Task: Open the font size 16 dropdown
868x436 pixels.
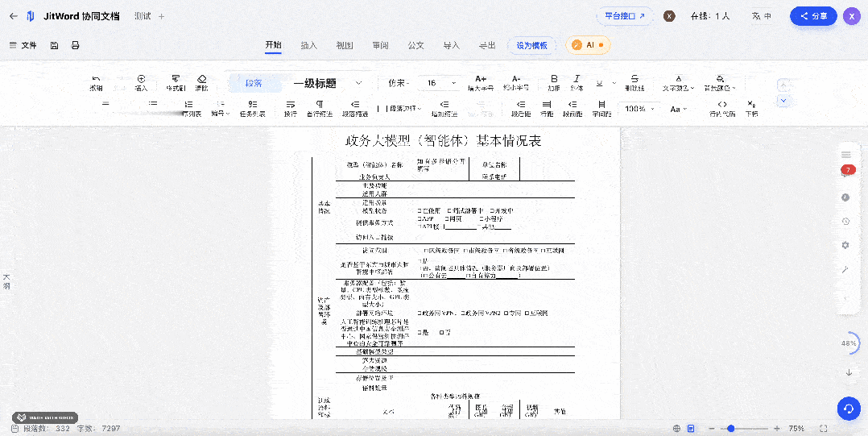Action: [440, 83]
